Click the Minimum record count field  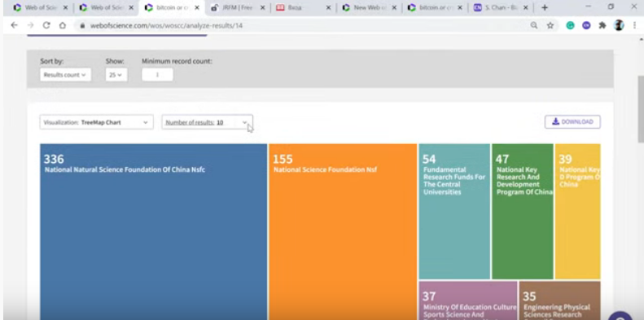tap(157, 75)
